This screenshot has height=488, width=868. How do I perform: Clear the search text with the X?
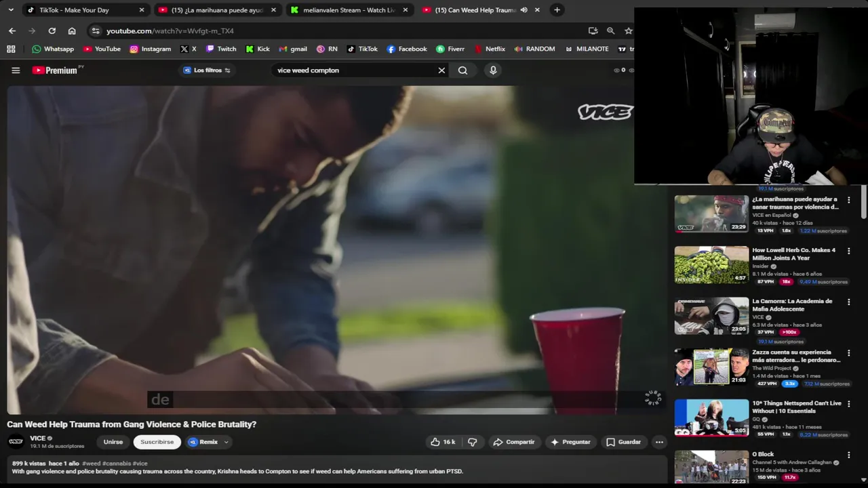441,70
